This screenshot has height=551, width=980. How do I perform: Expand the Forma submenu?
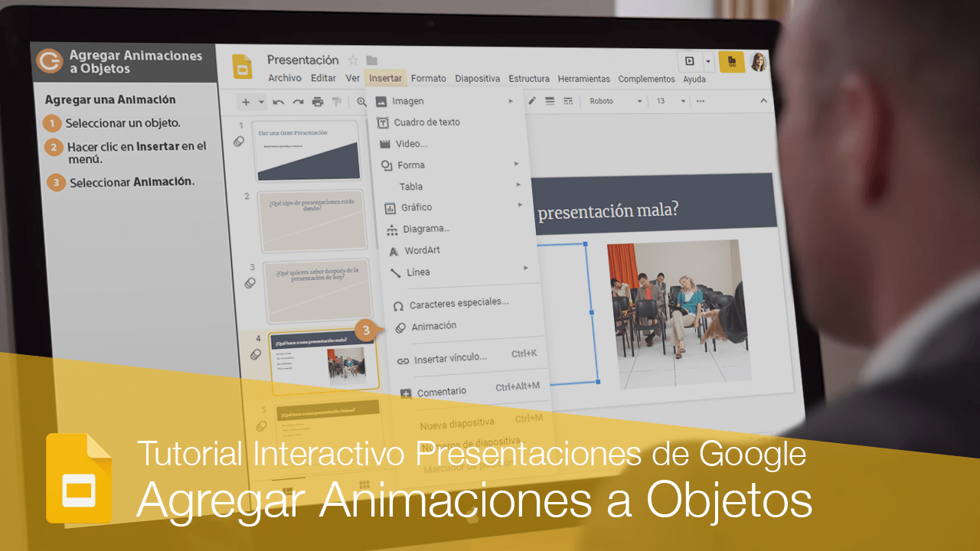coord(450,165)
